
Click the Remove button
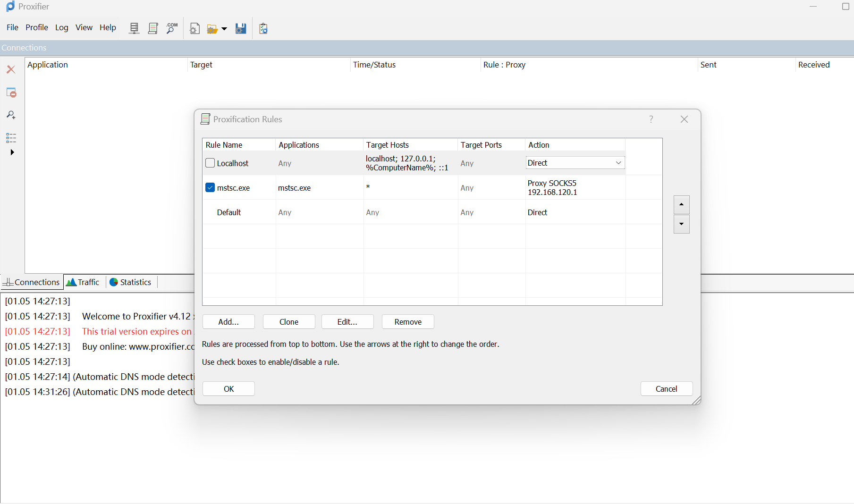pos(408,322)
